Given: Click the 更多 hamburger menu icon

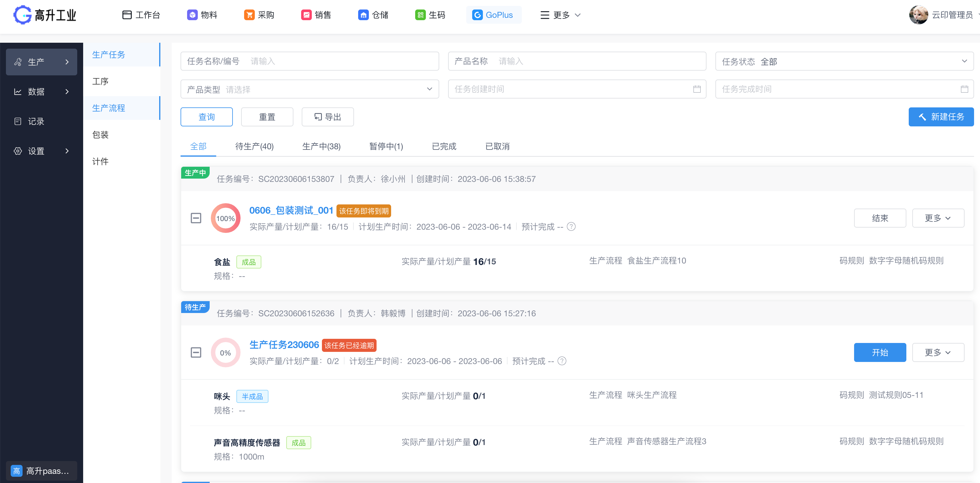Looking at the screenshot, I should pos(545,15).
